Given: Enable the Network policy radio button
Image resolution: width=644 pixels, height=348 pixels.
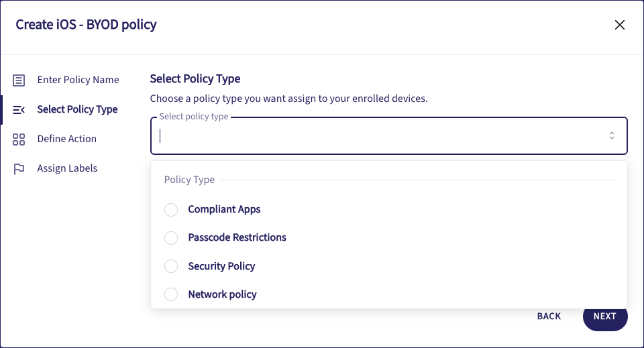Looking at the screenshot, I should click(171, 295).
